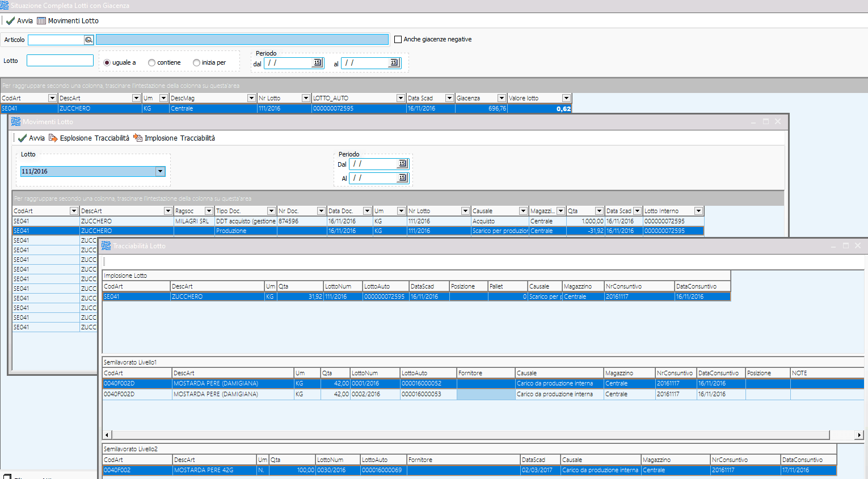Select the 'contiene' radio option
Image resolution: width=868 pixels, height=479 pixels.
coord(151,63)
